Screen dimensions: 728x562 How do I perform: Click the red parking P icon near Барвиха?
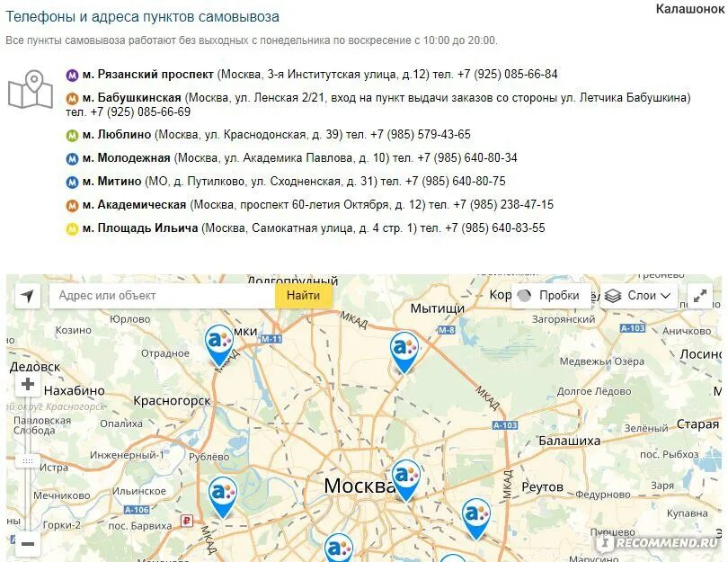tap(186, 521)
